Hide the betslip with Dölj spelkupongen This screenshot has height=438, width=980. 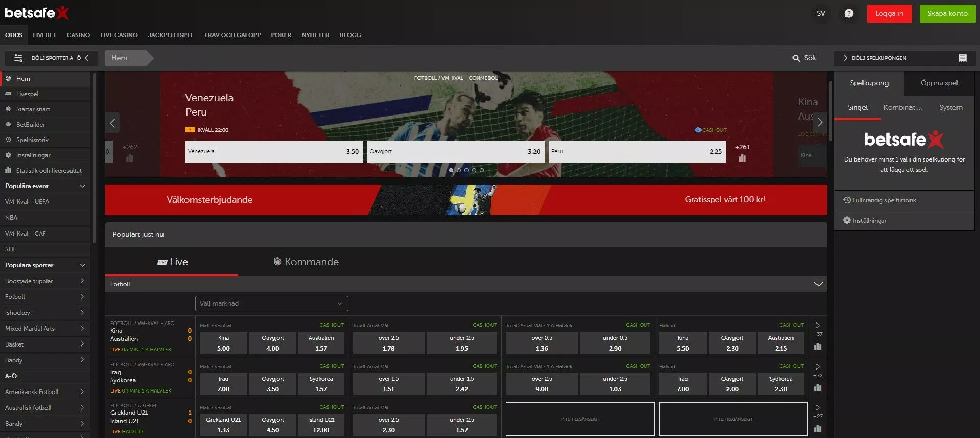tap(878, 58)
